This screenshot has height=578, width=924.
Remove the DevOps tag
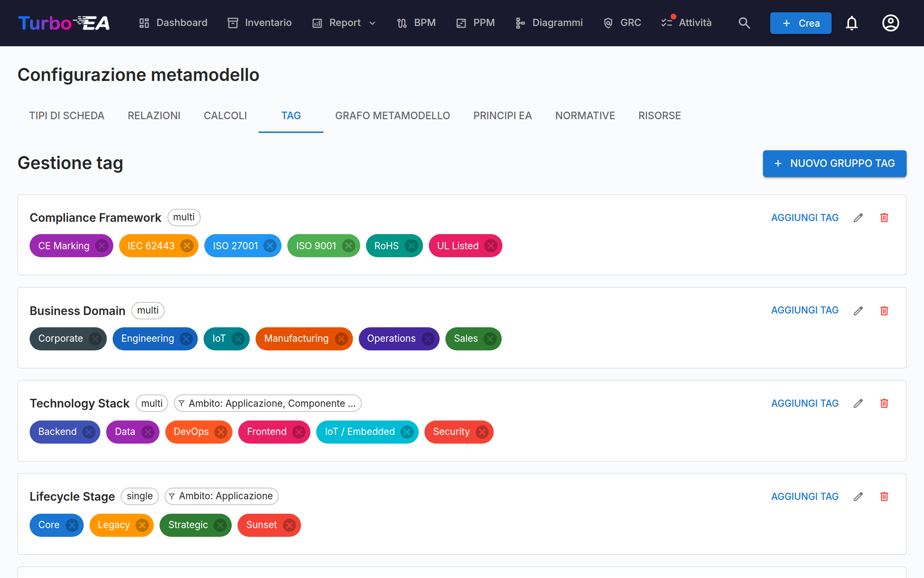[221, 432]
